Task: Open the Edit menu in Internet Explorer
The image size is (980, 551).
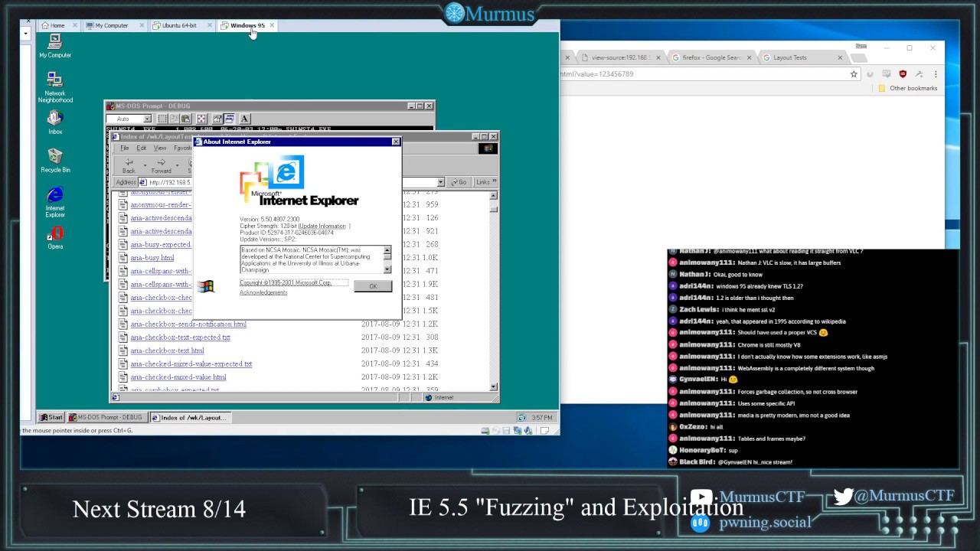Action: [142, 148]
